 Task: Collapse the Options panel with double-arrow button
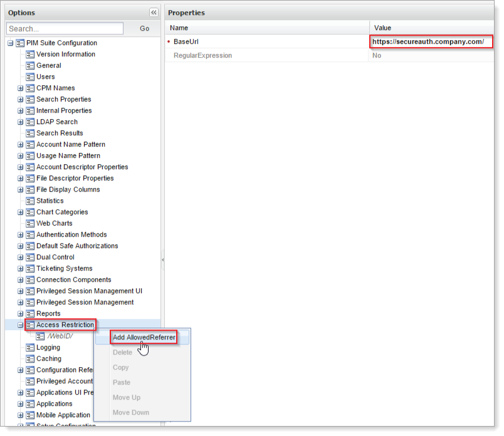pos(154,13)
